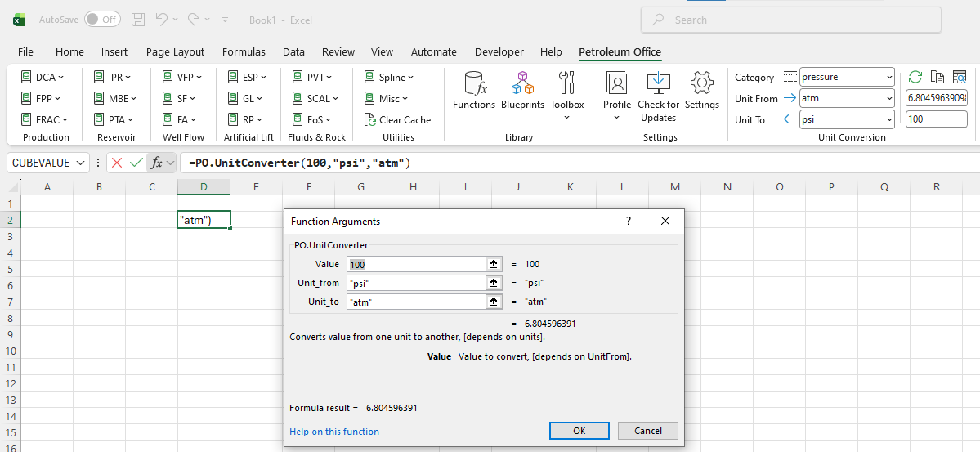Click the unit search icon in ribbon

click(x=960, y=77)
